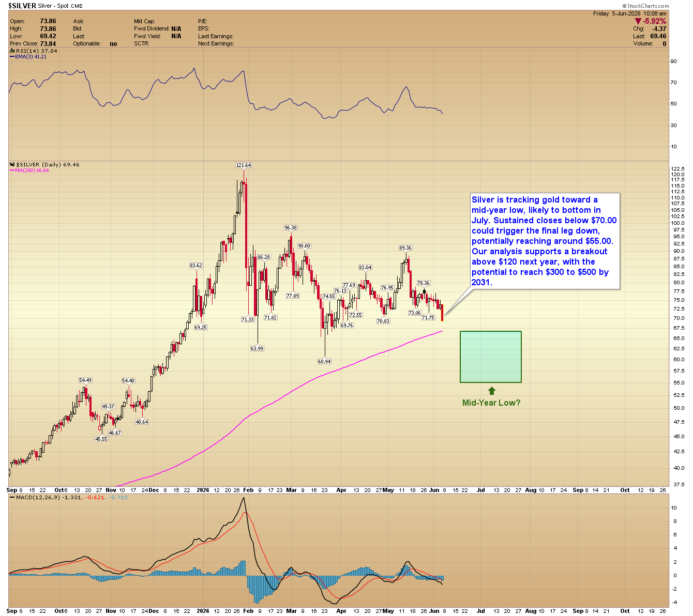Click the 83.04 price label
Screen dimensions: 693x616
(365, 268)
